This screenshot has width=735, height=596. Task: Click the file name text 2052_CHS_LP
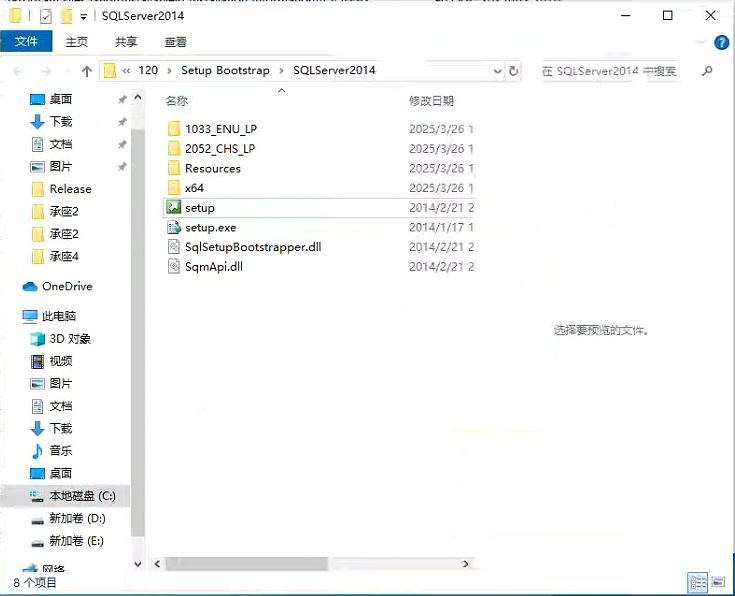pos(220,149)
